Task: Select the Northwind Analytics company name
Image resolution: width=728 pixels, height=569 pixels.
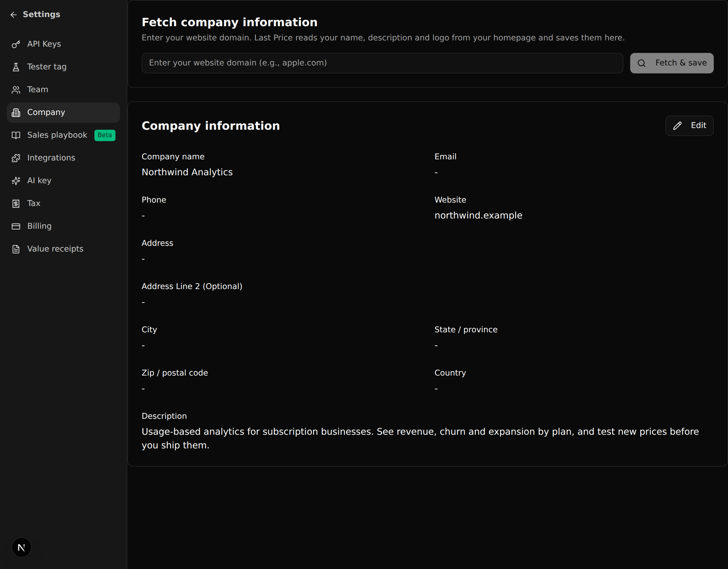Action: [x=187, y=172]
